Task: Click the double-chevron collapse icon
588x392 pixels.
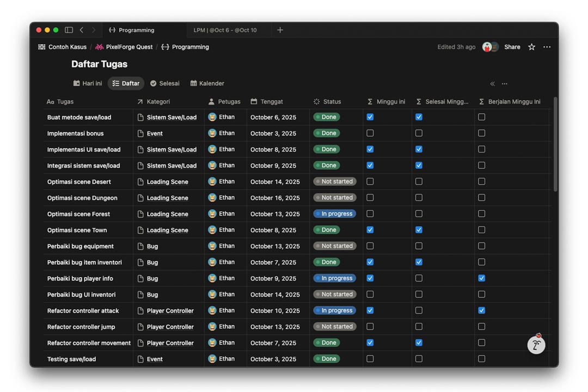Action: [492, 84]
